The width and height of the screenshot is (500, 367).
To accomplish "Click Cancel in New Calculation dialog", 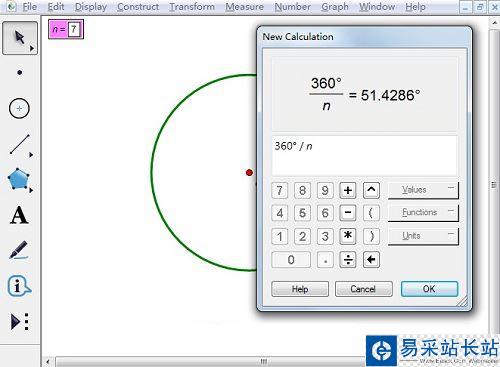I will [363, 289].
